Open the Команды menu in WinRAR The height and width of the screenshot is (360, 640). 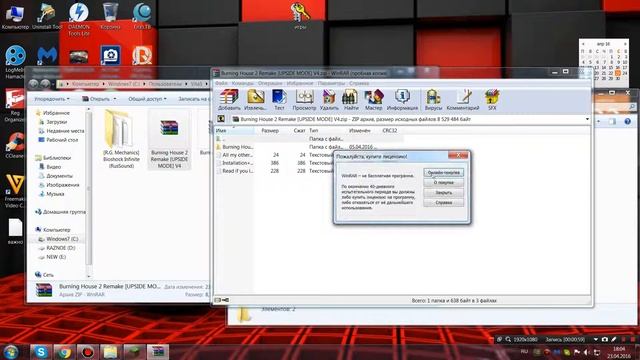(242, 83)
